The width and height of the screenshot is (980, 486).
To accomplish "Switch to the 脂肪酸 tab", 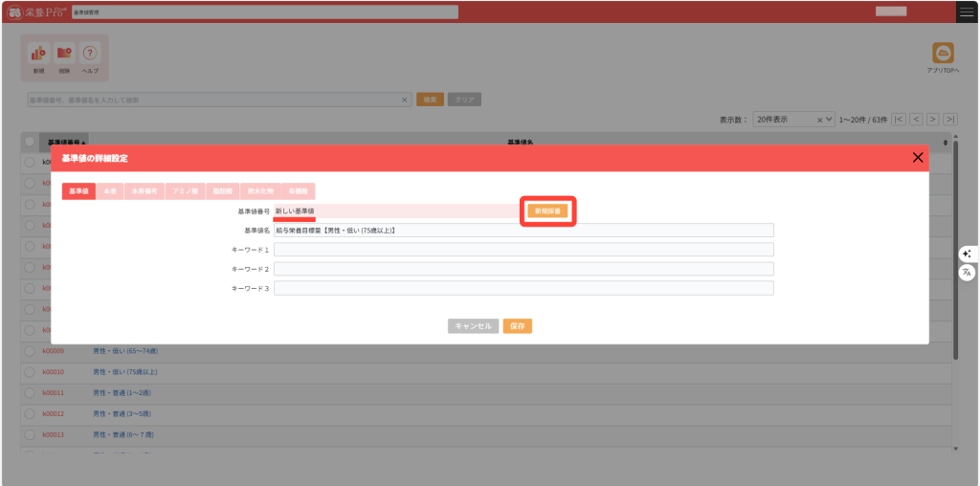I will [x=221, y=191].
